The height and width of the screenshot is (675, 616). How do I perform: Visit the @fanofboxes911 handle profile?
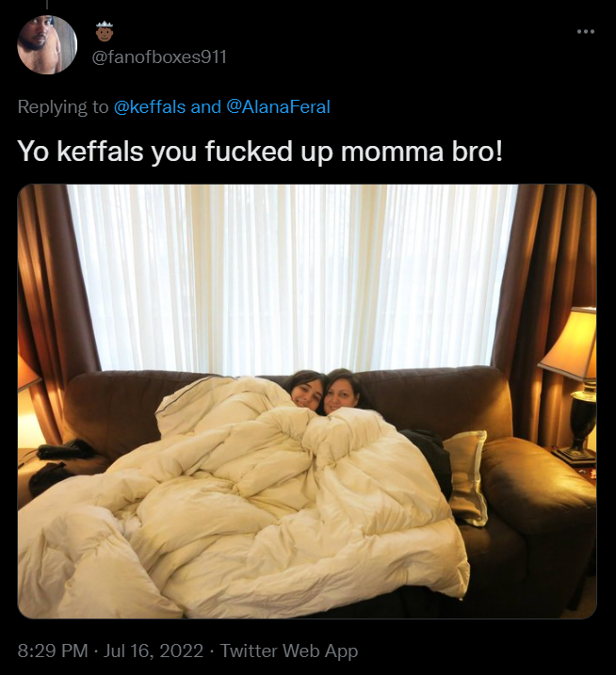pyautogui.click(x=159, y=56)
